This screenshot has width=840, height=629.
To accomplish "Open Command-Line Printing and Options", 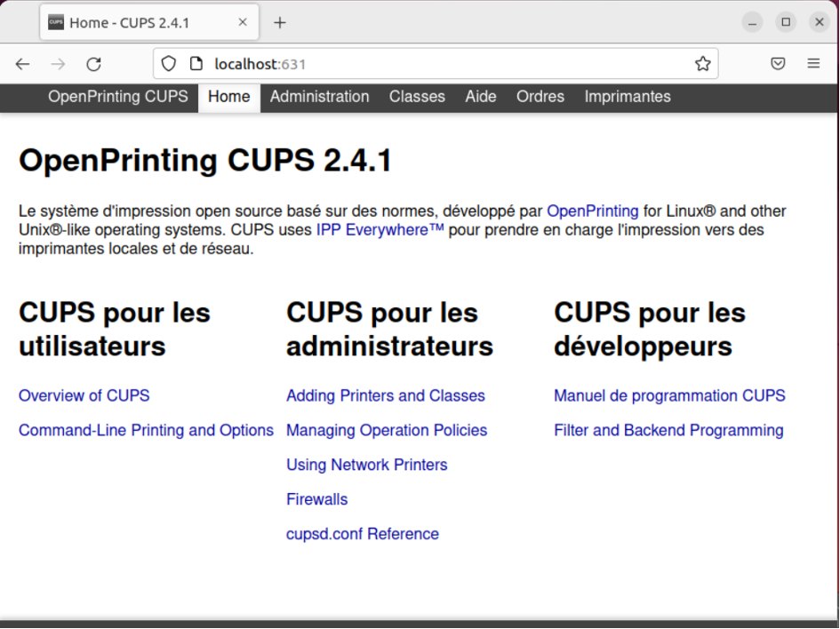I will [x=146, y=431].
